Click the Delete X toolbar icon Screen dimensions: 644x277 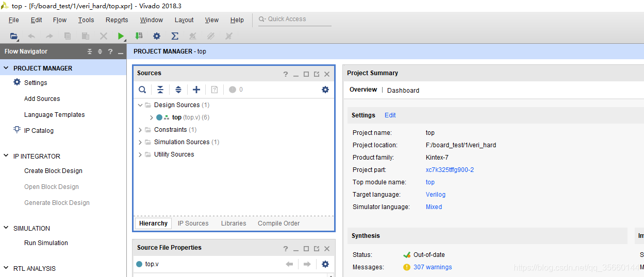(x=104, y=36)
